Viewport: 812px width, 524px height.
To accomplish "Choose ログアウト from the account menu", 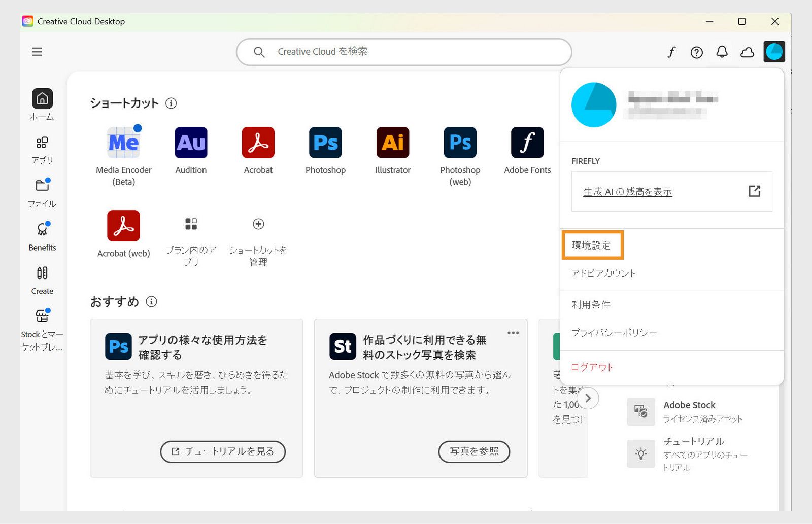I will coord(591,367).
